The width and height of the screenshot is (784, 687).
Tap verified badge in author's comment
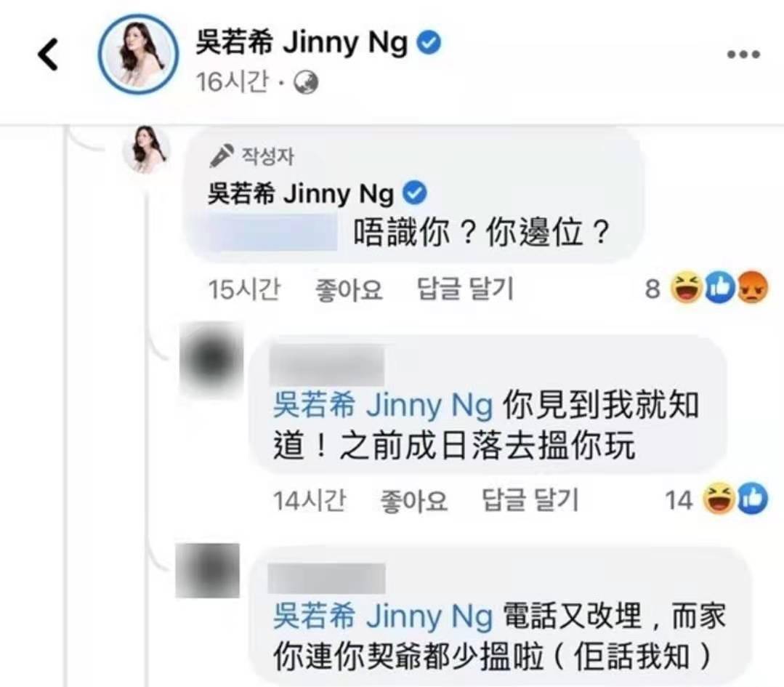pos(414,193)
